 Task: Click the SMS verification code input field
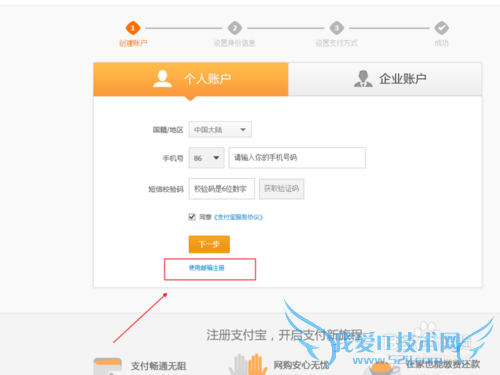pos(222,189)
